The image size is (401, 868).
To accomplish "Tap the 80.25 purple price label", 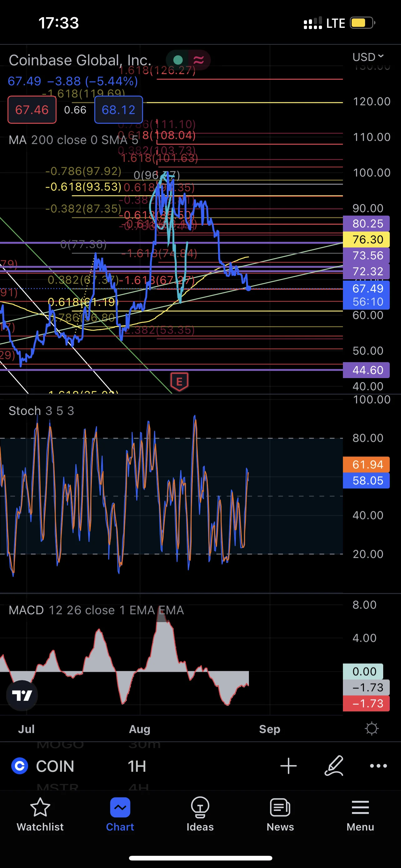I will (x=366, y=223).
